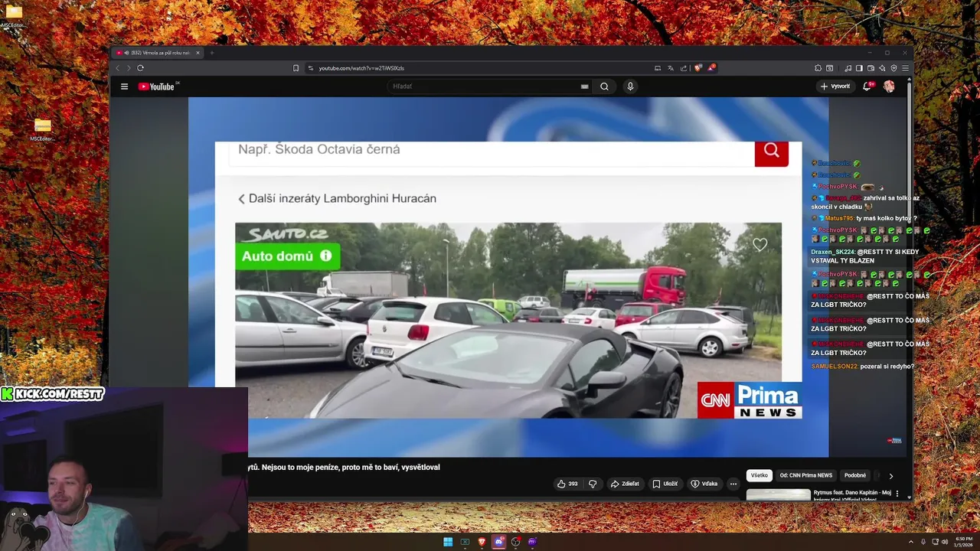Open the taskbar clock showing 6:30 PM
The image size is (980, 551).
(x=963, y=542)
